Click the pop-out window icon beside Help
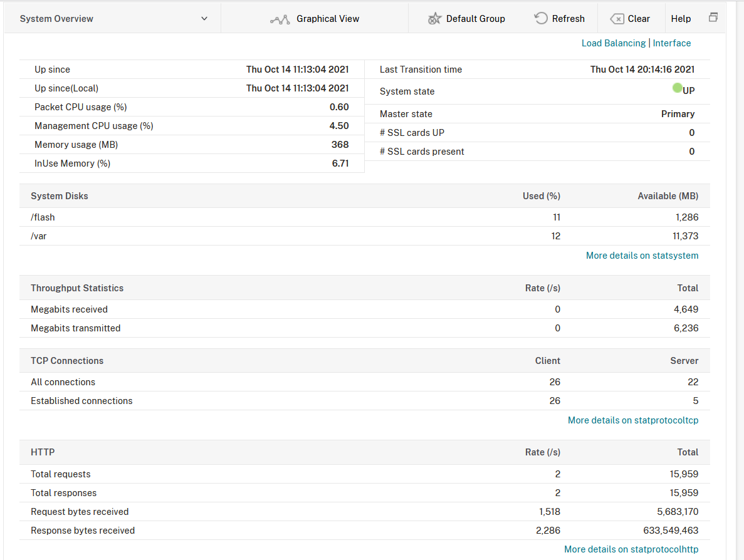Screen dimensions: 744x560 coord(713,18)
